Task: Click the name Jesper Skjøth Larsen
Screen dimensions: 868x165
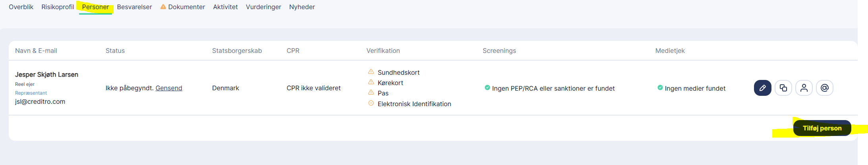Action: 46,74
